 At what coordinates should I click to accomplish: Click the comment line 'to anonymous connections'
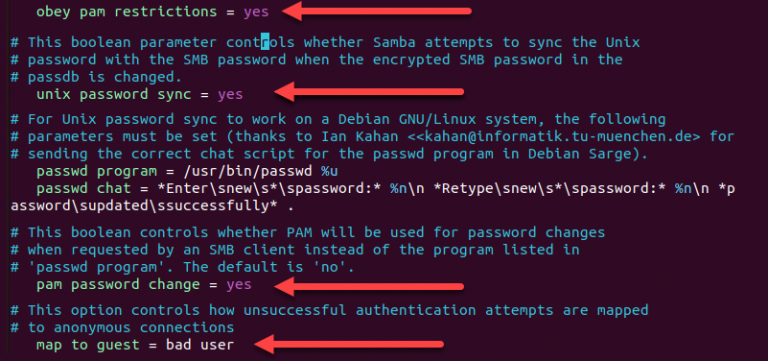(x=131, y=327)
